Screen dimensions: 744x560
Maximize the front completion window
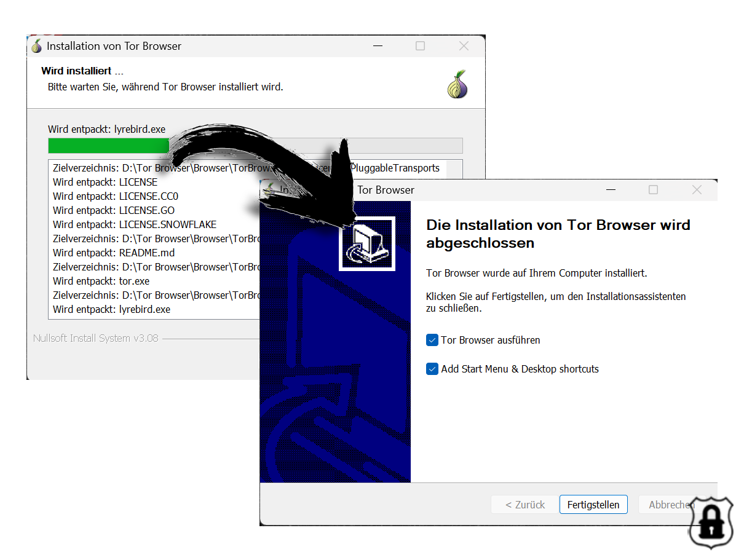pyautogui.click(x=653, y=190)
